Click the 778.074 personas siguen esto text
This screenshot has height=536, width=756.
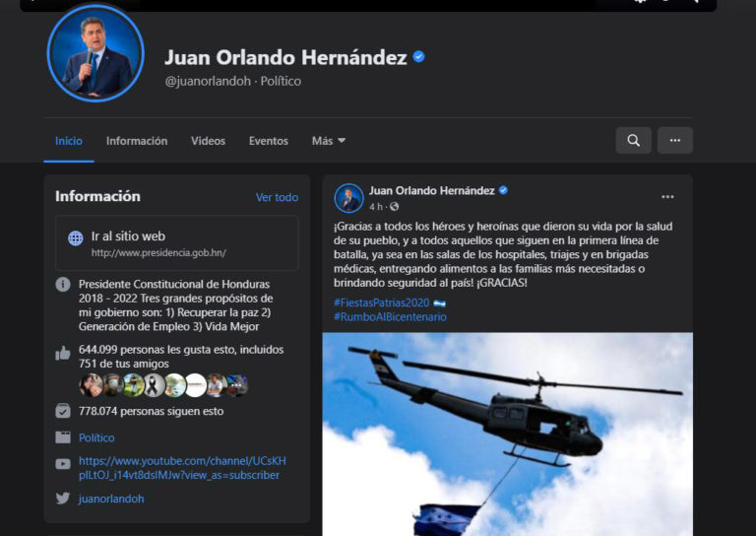point(151,412)
